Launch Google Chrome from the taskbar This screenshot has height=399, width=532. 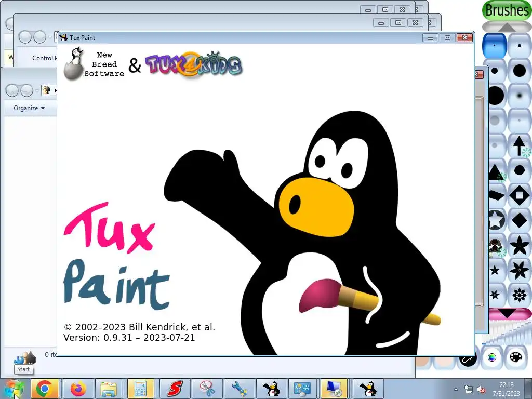click(x=45, y=389)
